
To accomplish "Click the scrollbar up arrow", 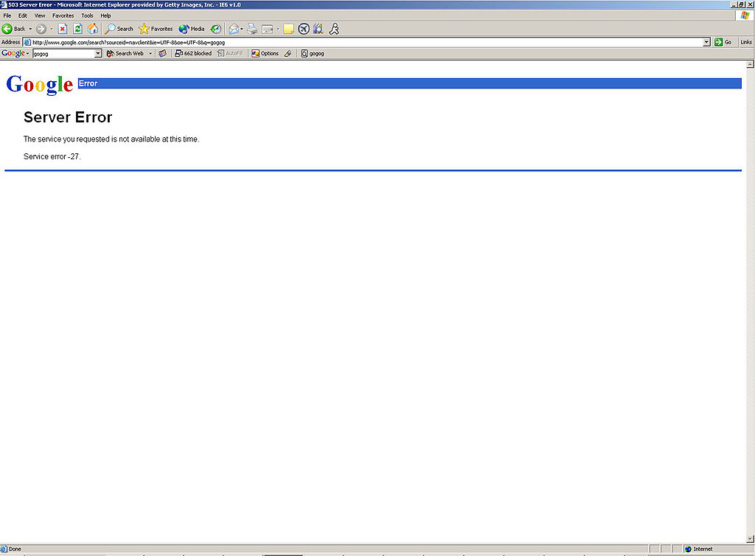I will pyautogui.click(x=750, y=65).
